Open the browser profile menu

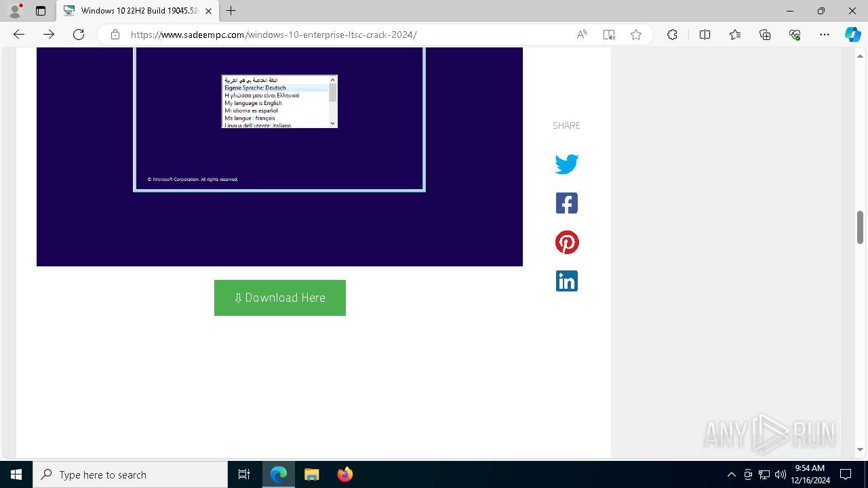click(x=15, y=11)
